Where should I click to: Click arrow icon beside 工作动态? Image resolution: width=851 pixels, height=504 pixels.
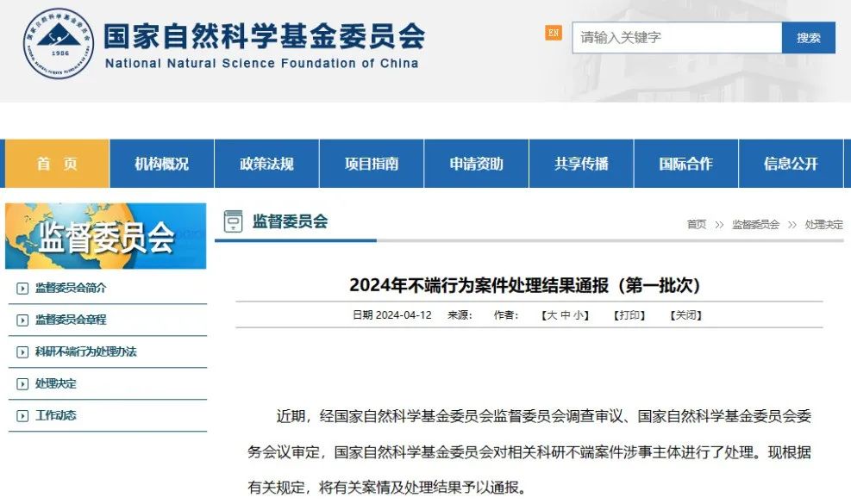click(22, 416)
